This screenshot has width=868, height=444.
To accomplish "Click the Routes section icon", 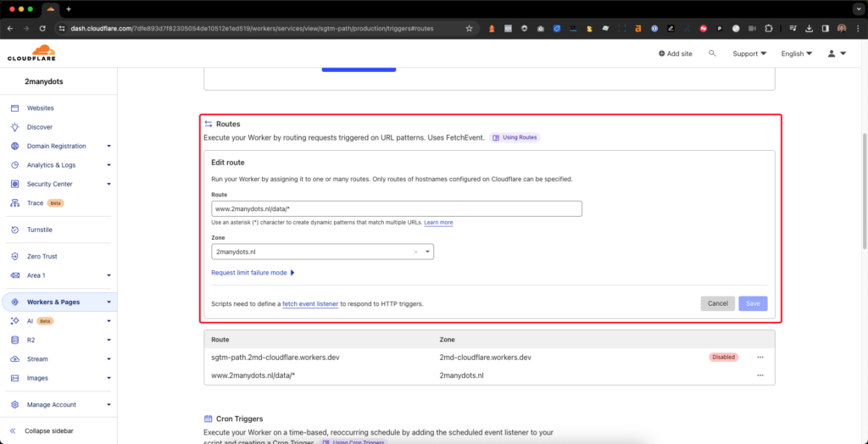I will [209, 124].
